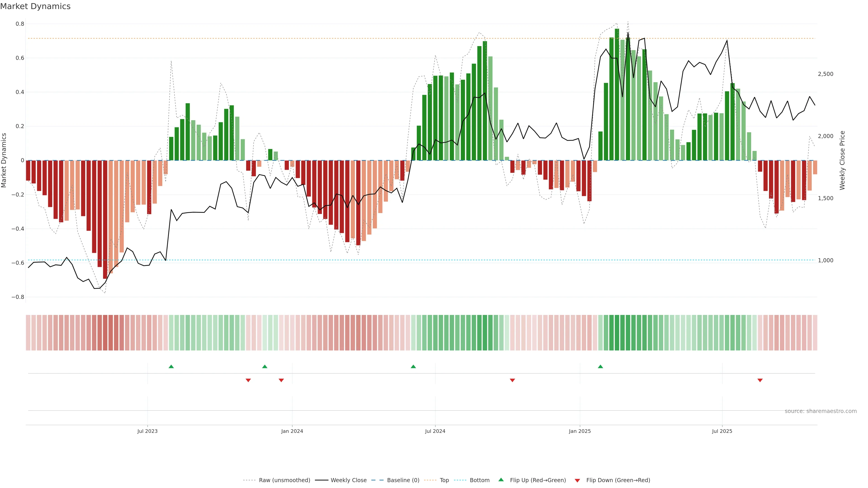Click the red Flip Down triangle legend icon
Viewport: 868px width, 488px height.
pyautogui.click(x=577, y=481)
